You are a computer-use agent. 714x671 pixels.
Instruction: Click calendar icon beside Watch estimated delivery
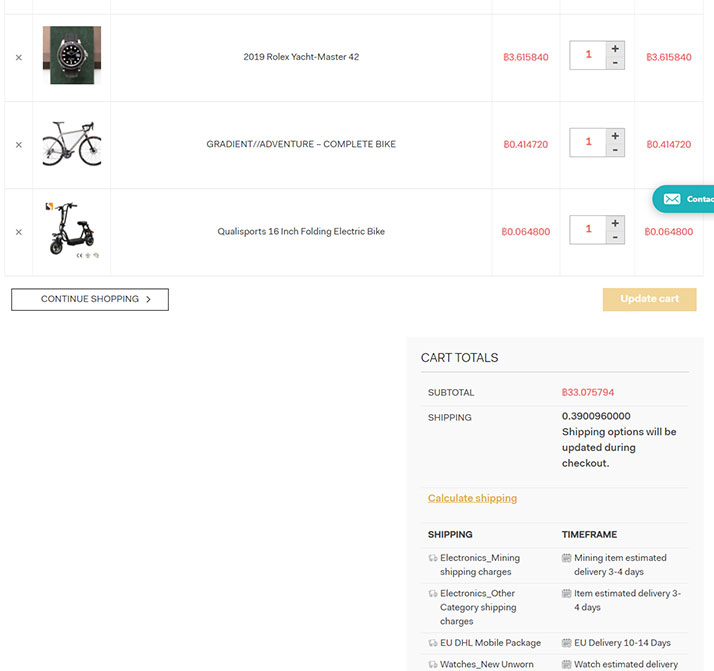[x=566, y=664]
